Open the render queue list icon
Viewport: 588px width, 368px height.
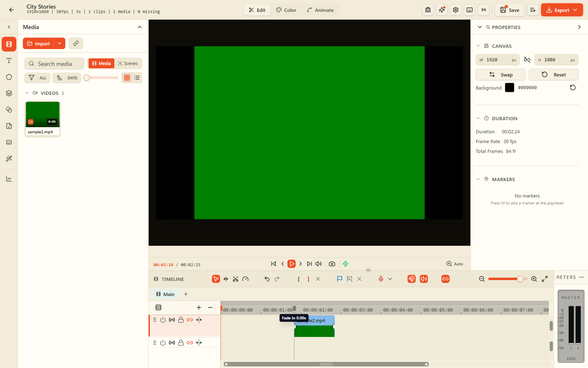pos(533,10)
